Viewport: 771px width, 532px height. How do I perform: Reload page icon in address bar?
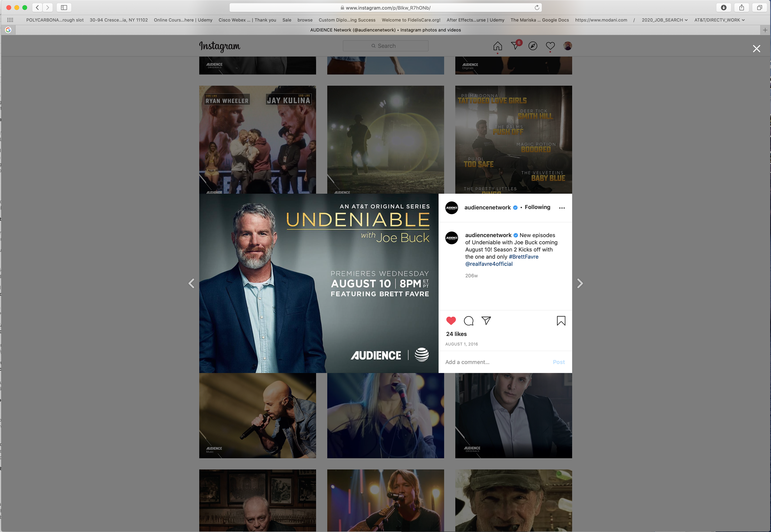pyautogui.click(x=537, y=7)
